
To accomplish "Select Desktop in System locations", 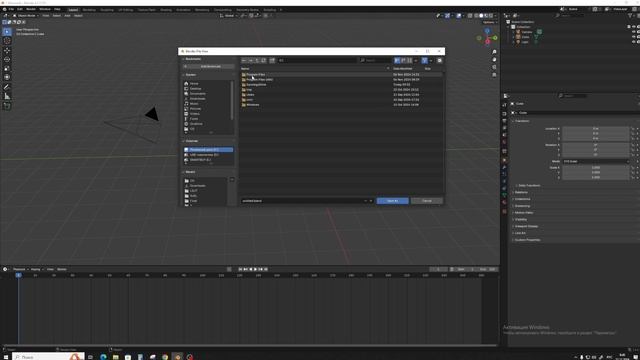I will (x=196, y=89).
